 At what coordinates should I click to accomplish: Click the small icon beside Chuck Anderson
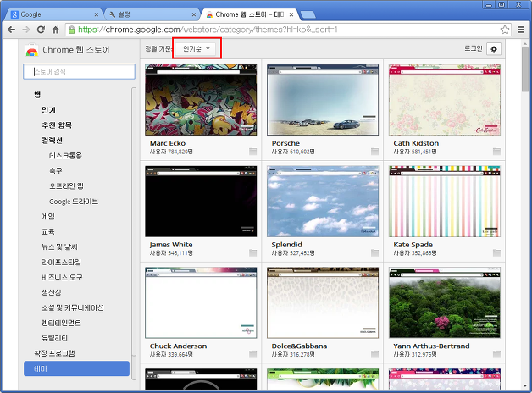coord(252,354)
